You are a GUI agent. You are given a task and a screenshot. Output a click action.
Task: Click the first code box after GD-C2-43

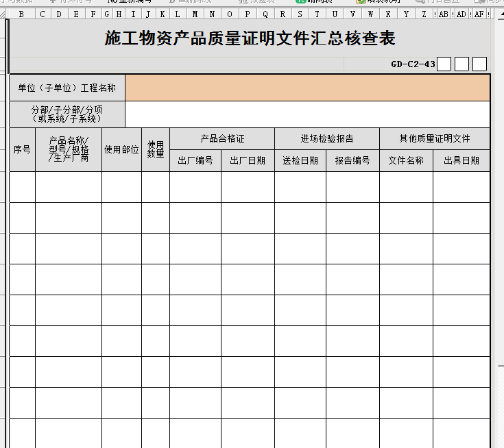point(444,64)
